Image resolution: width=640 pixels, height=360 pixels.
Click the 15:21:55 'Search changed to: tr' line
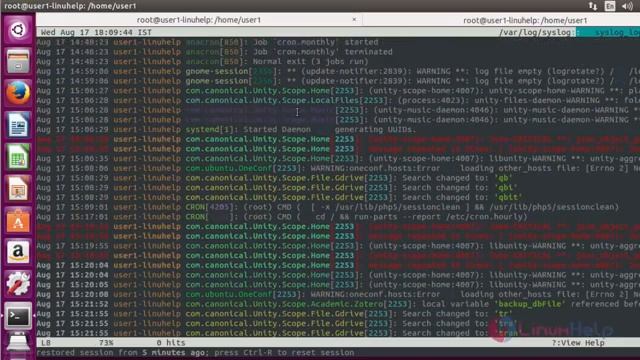coord(275,314)
